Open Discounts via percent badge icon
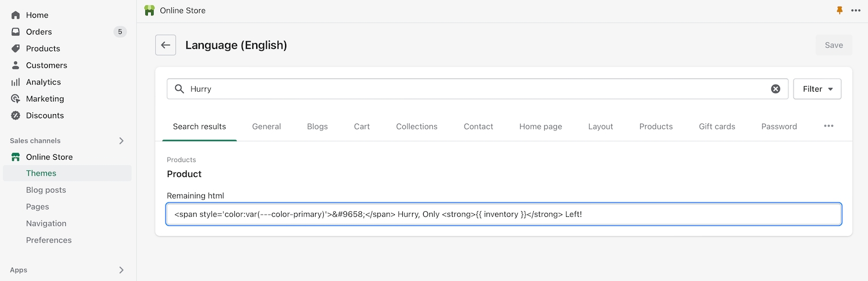Screen dimensions: 868x281 pos(16,115)
